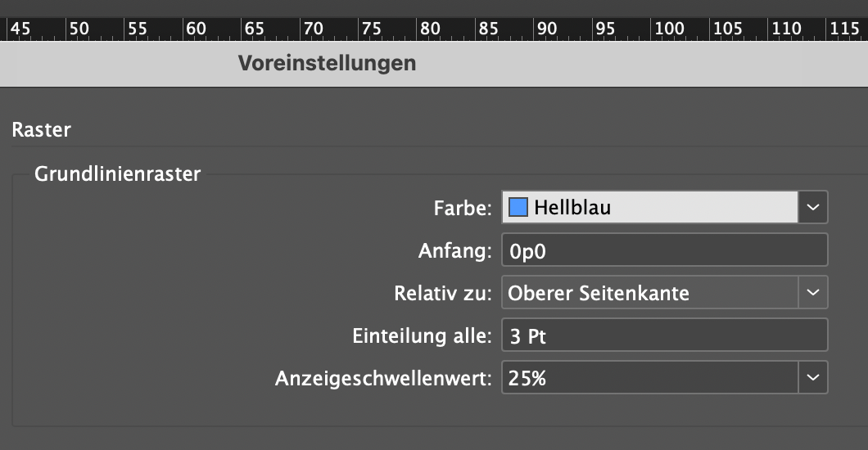The image size is (868, 450).
Task: Click the 25% Anzeigeschwellenwert value box
Action: point(650,377)
